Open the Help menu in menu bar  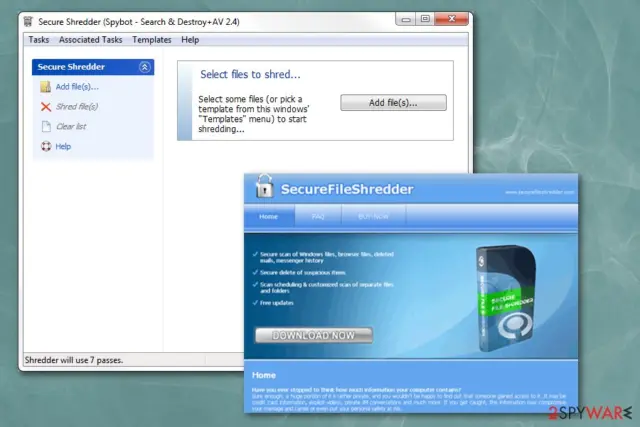190,40
